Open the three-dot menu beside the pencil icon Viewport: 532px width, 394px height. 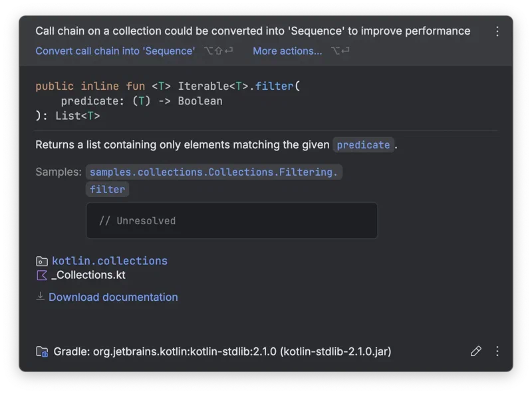497,351
